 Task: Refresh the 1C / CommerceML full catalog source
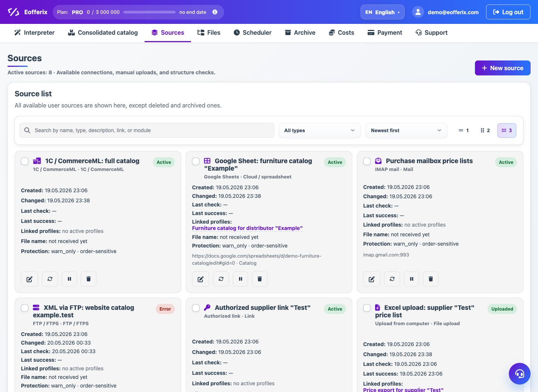coord(50,279)
